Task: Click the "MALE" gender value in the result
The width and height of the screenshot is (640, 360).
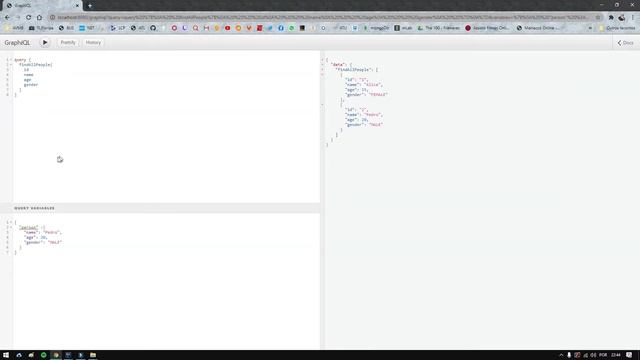Action: (x=376, y=125)
